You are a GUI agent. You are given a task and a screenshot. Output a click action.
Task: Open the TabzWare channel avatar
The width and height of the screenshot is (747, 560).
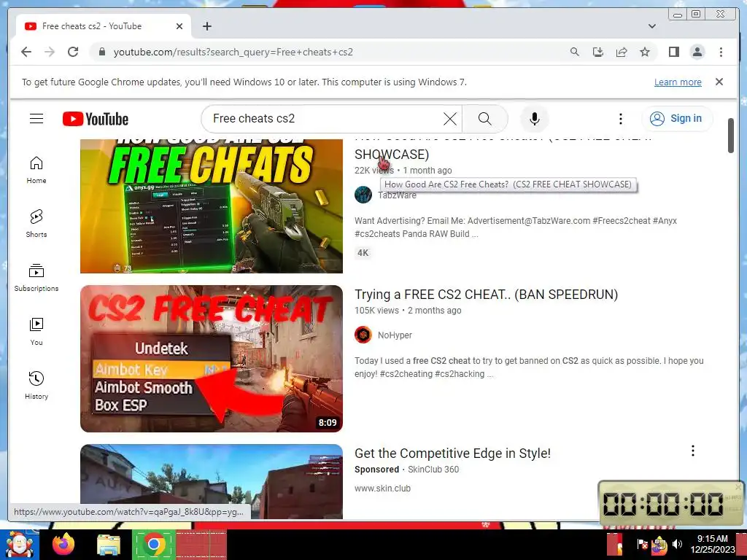pyautogui.click(x=363, y=195)
